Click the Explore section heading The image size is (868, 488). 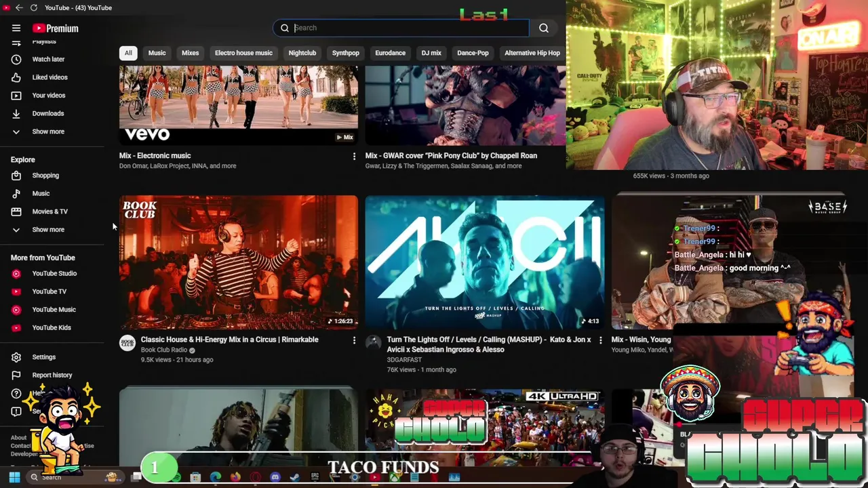click(22, 160)
